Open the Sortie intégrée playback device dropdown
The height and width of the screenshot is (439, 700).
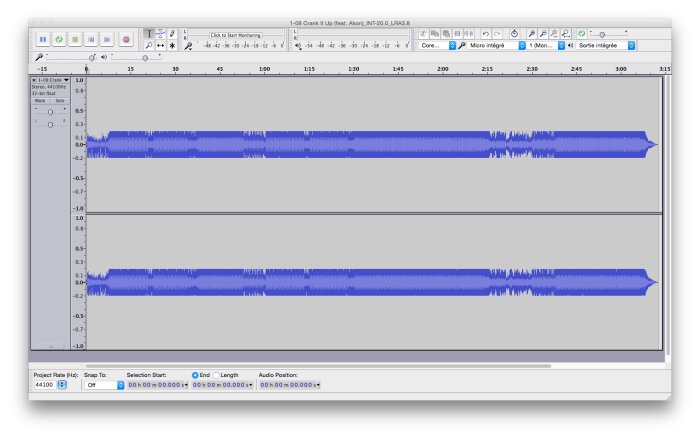tap(605, 46)
